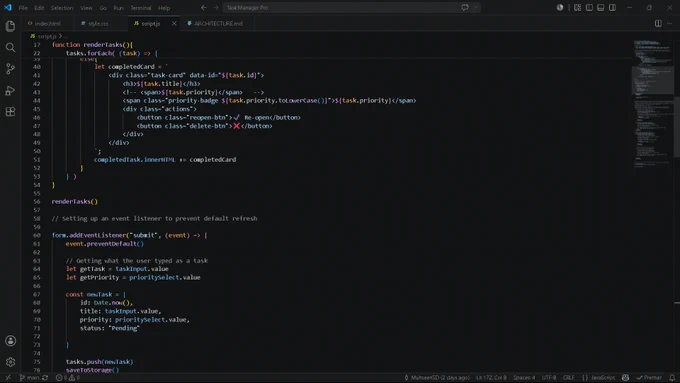The image size is (680, 383).
Task: Go back using the left arrow
Action: tap(204, 7)
